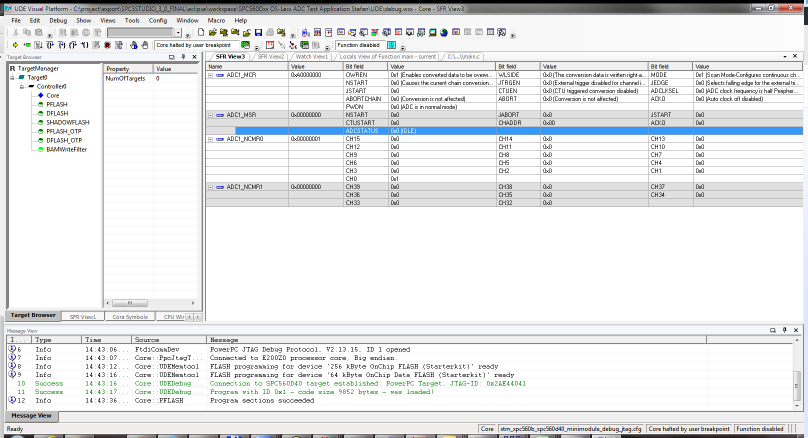
Task: Float the Message View panel with the window icon
Action: tap(773, 330)
